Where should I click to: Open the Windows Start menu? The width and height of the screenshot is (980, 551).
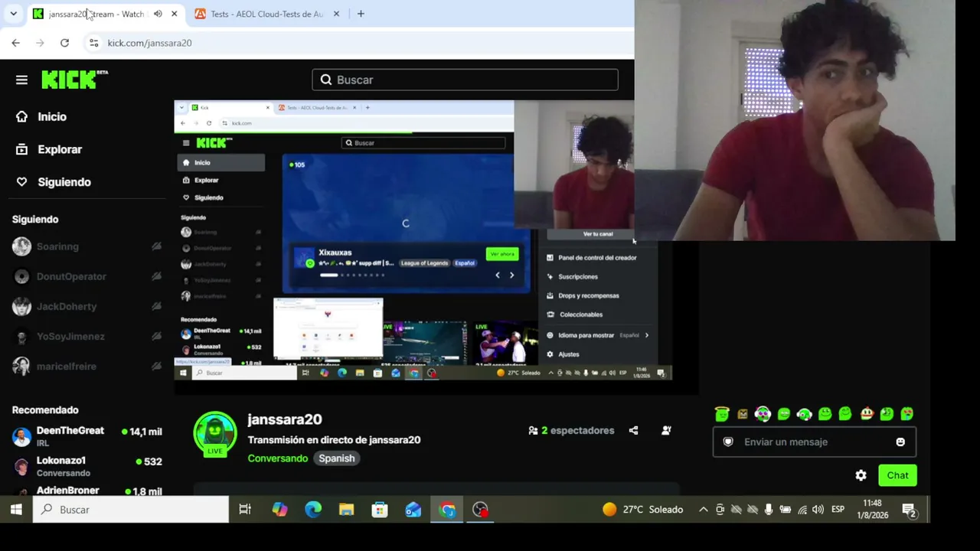click(x=16, y=509)
